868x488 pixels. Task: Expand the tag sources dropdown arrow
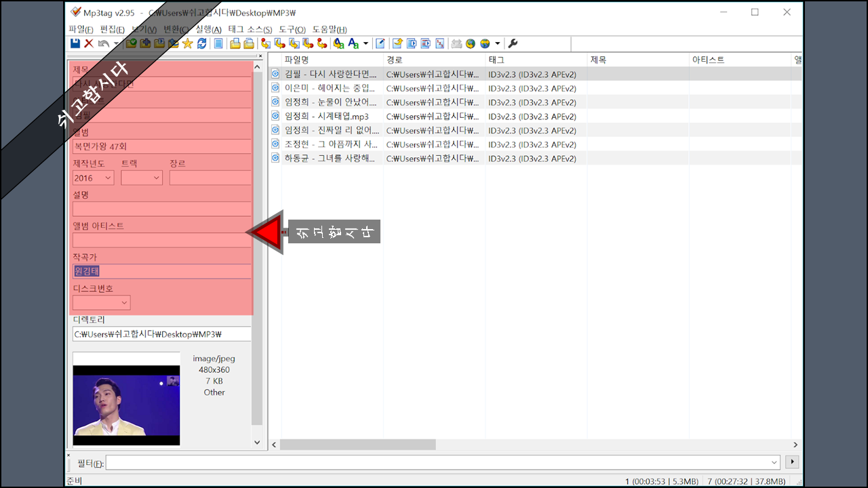click(x=497, y=43)
